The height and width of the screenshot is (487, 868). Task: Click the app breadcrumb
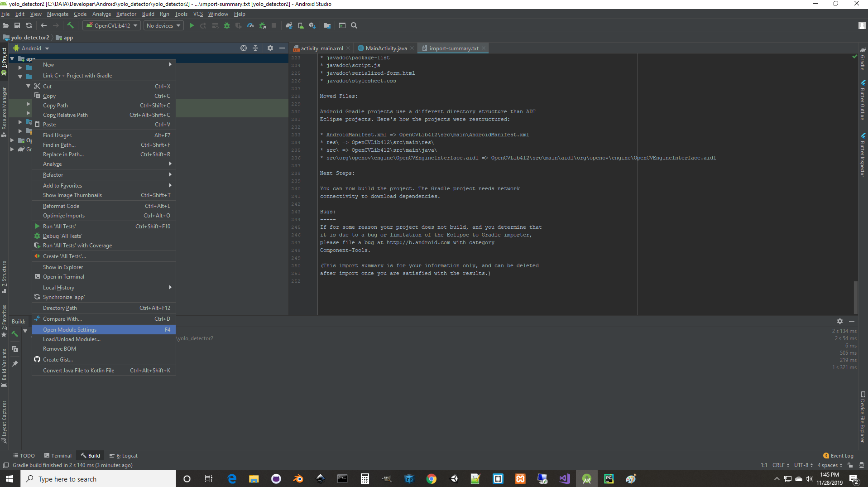pos(64,38)
